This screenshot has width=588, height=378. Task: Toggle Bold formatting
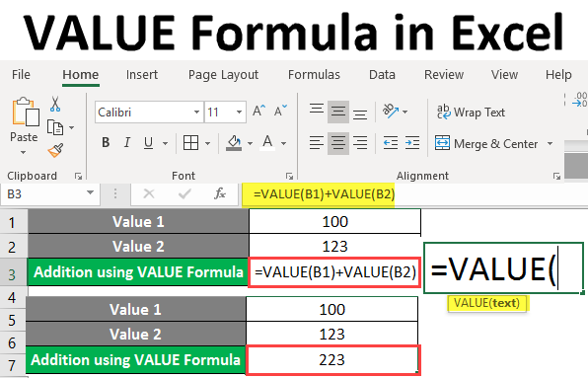(x=106, y=142)
